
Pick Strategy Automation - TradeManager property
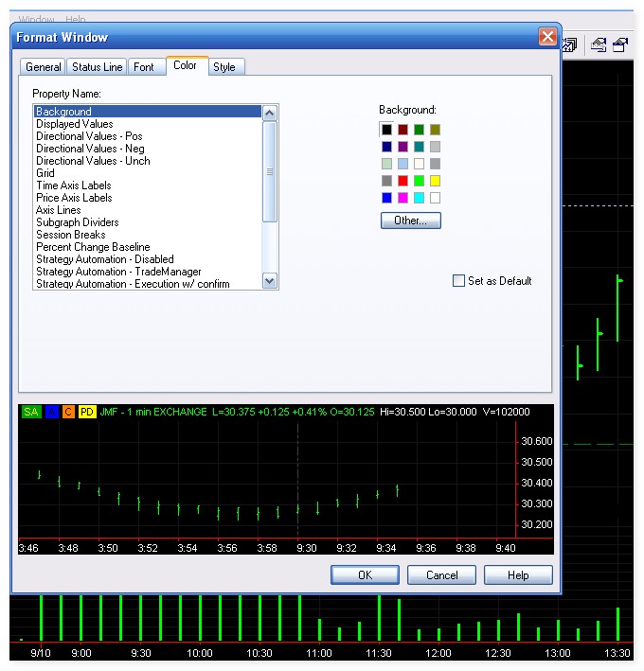pos(148,272)
